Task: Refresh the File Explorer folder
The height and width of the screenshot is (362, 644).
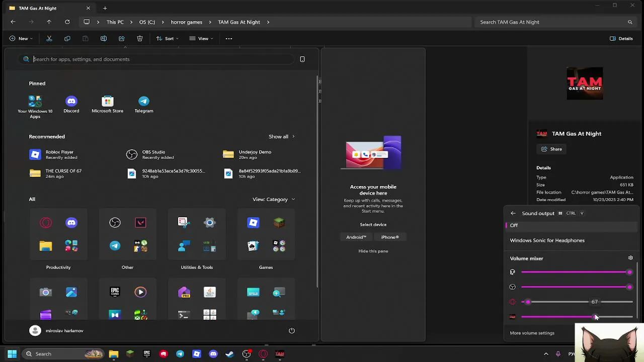Action: [67, 22]
